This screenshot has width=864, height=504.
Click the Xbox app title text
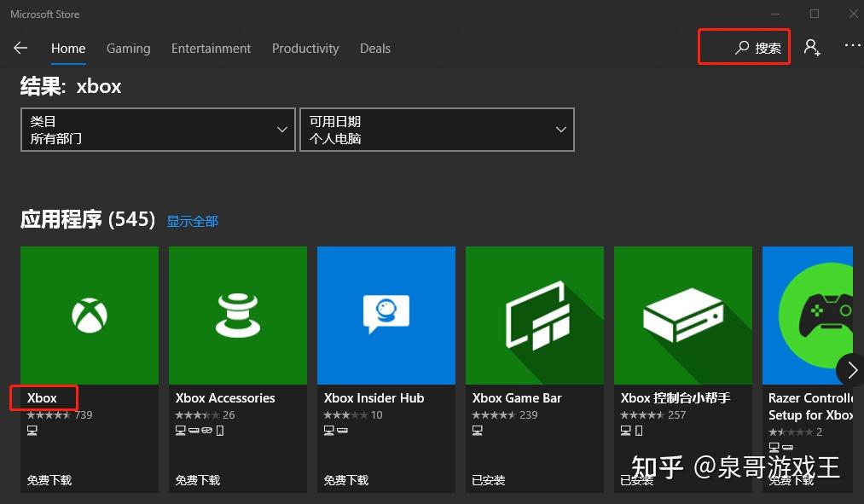42,397
